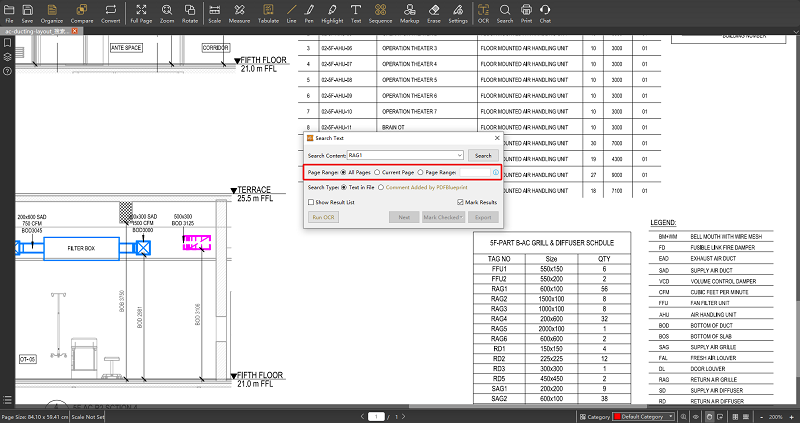Click the Export button
Image resolution: width=800 pixels, height=423 pixels.
483,217
